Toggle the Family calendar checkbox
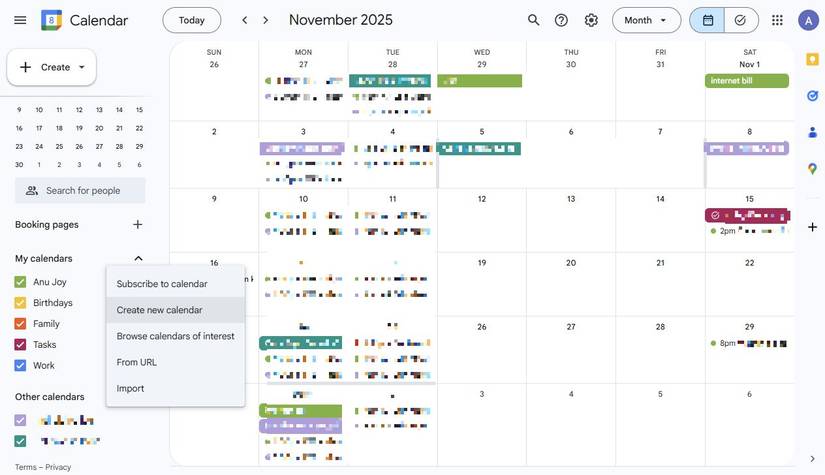Viewport: 825px width, 475px height. 20,324
